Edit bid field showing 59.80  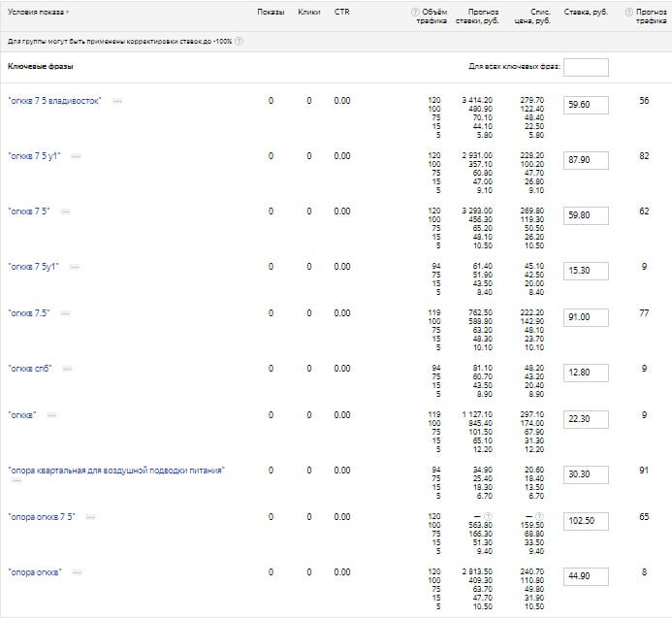586,215
